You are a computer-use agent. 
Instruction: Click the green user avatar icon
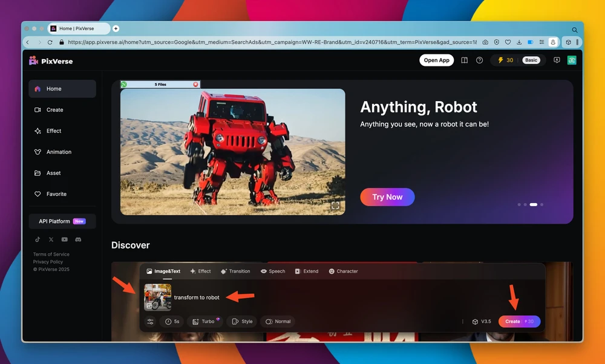point(571,60)
